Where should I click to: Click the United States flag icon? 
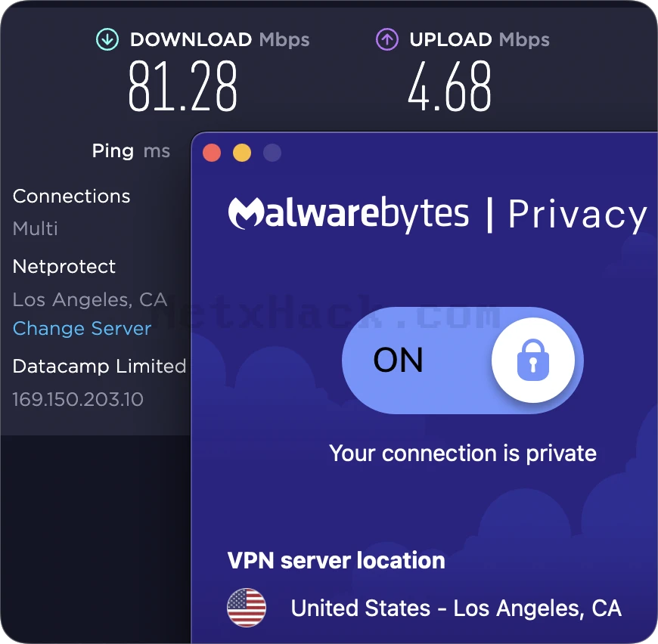[x=247, y=608]
